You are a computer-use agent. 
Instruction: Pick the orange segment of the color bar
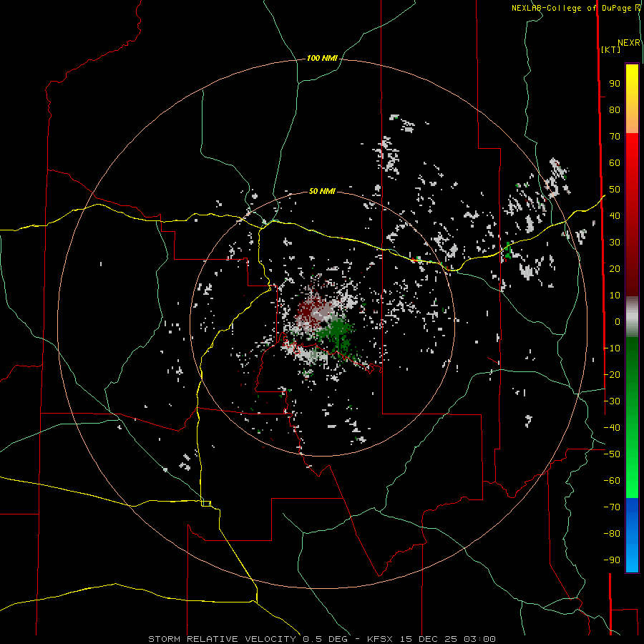tap(632, 121)
